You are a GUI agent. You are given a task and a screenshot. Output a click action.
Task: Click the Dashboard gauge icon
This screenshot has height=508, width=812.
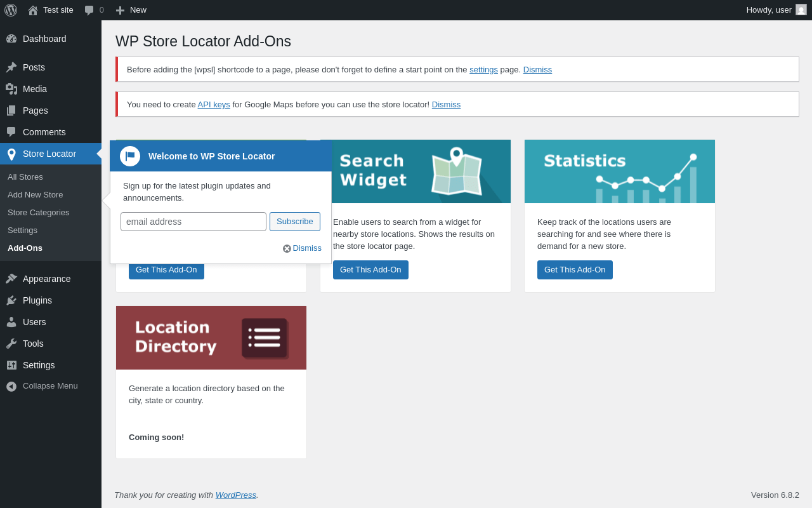point(11,39)
